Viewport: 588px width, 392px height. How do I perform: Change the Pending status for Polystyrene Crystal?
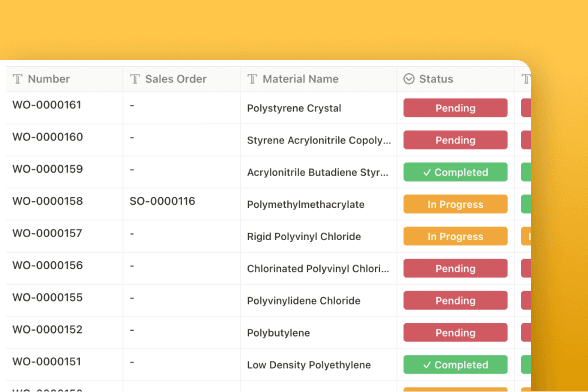pyautogui.click(x=455, y=108)
